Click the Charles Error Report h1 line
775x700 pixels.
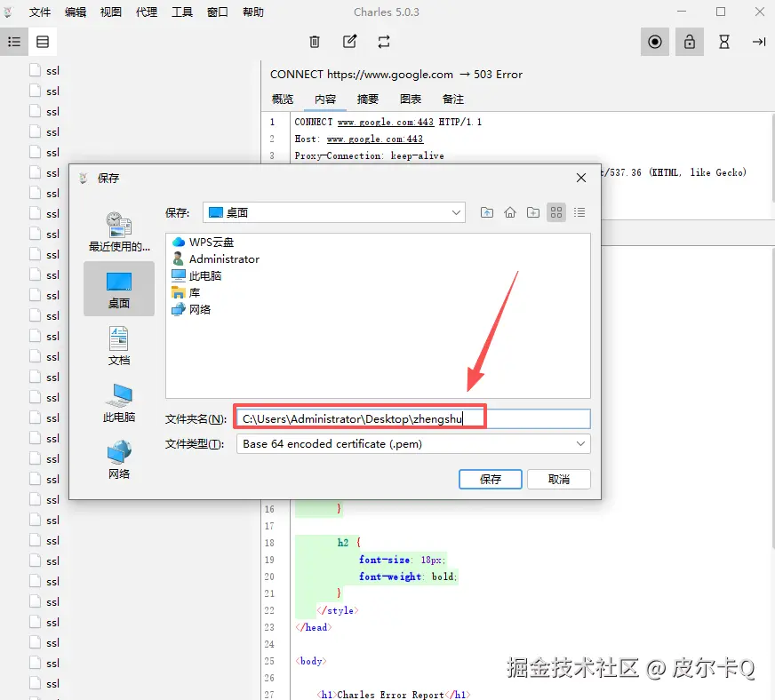point(394,695)
